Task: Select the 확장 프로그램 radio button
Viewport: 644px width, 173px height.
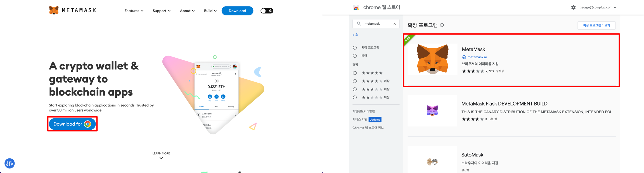Action: tap(355, 48)
